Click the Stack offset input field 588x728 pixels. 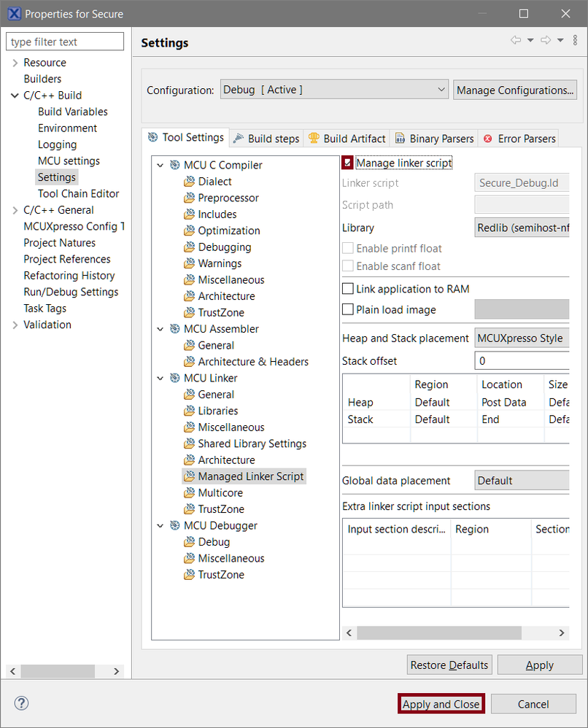point(522,360)
